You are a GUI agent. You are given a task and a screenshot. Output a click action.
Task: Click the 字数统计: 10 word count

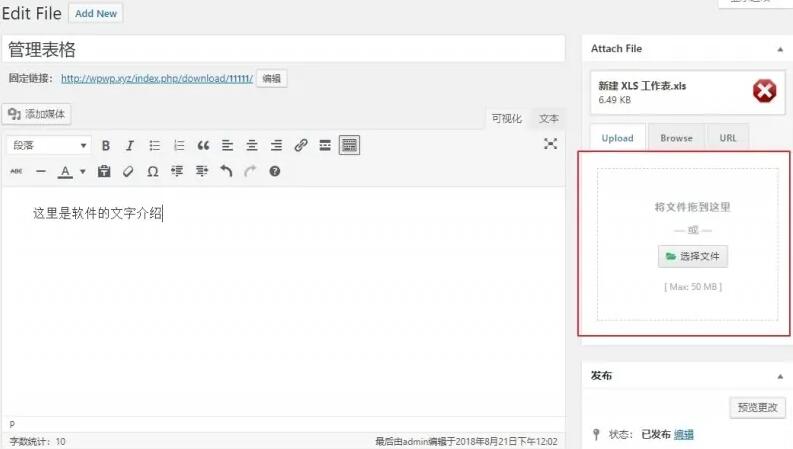38,441
